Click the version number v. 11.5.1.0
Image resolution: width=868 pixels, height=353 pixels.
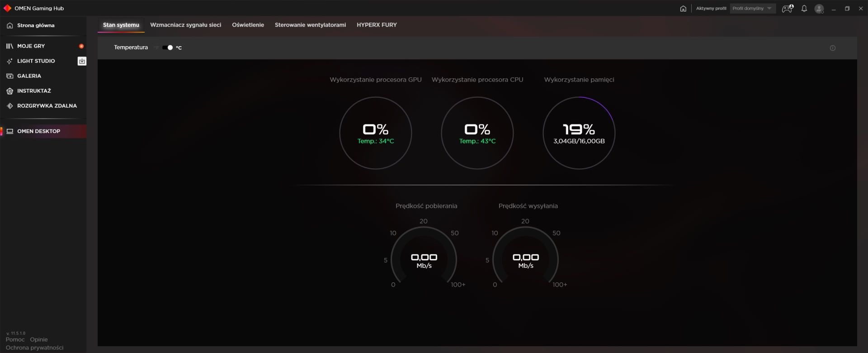click(x=16, y=333)
